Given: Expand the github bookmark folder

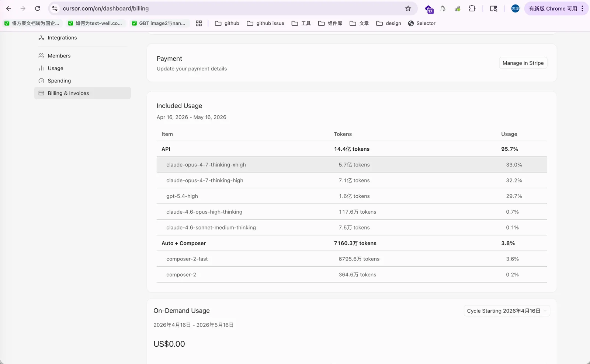Looking at the screenshot, I should (227, 23).
